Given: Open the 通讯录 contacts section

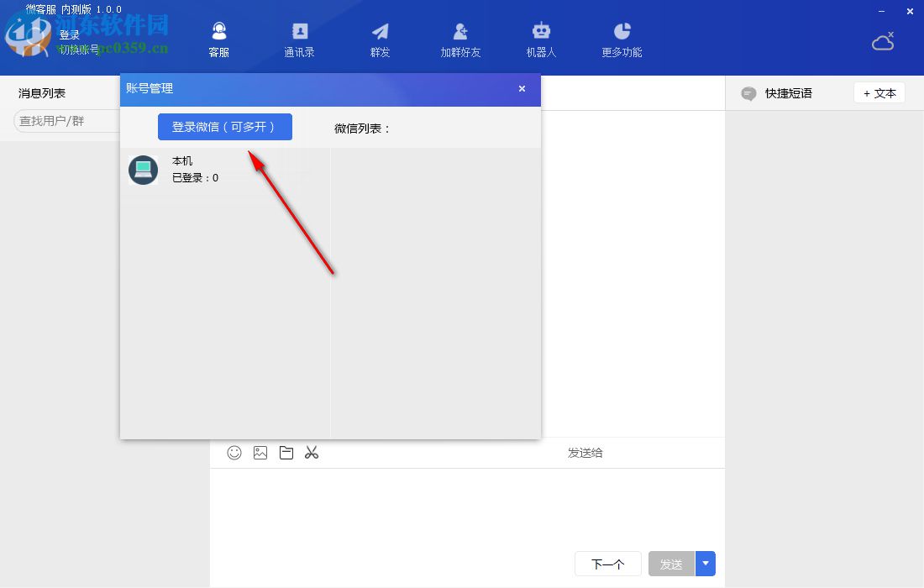Looking at the screenshot, I should tap(299, 38).
